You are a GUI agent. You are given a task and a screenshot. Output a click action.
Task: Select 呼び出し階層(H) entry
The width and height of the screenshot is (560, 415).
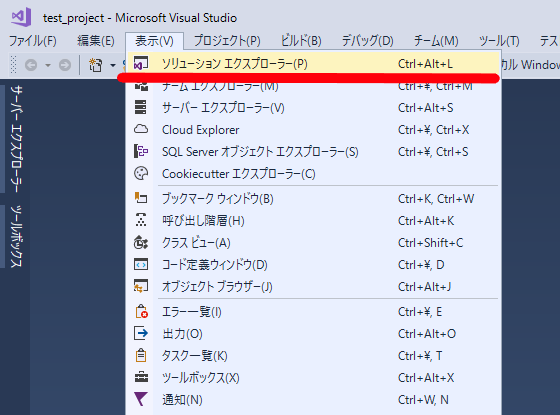pos(314,221)
